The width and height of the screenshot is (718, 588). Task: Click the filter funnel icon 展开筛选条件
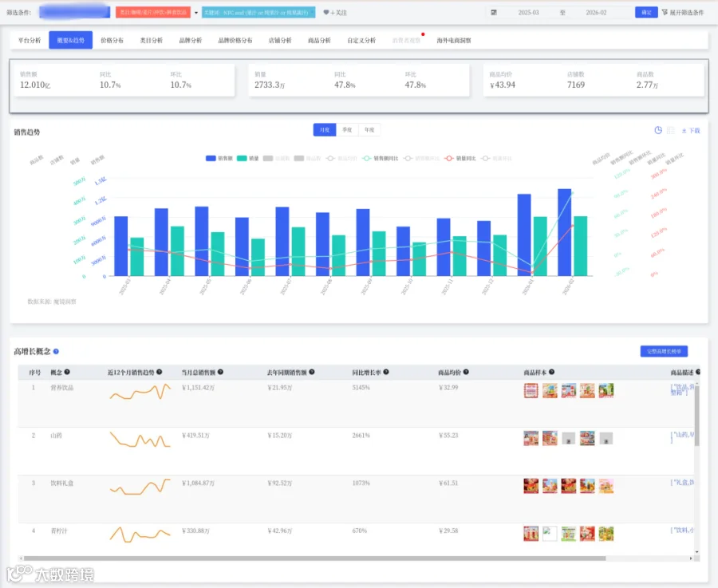coord(665,12)
